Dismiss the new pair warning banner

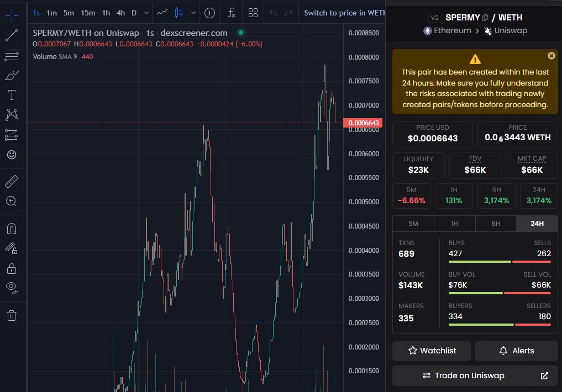click(552, 56)
